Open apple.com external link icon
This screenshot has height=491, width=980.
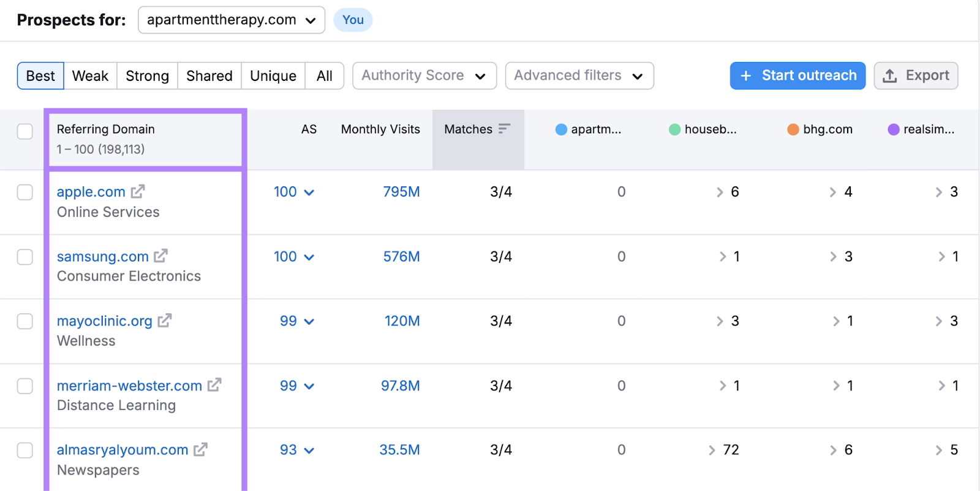(x=138, y=191)
